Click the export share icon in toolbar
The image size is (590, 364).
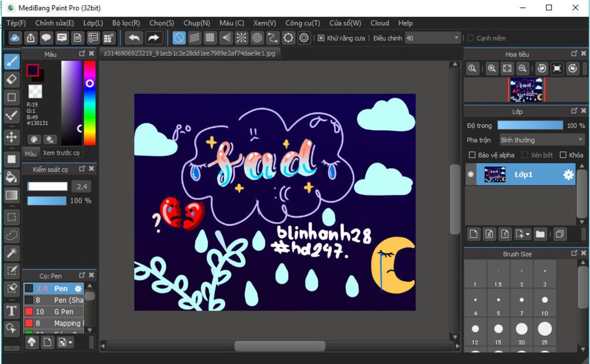click(x=31, y=37)
